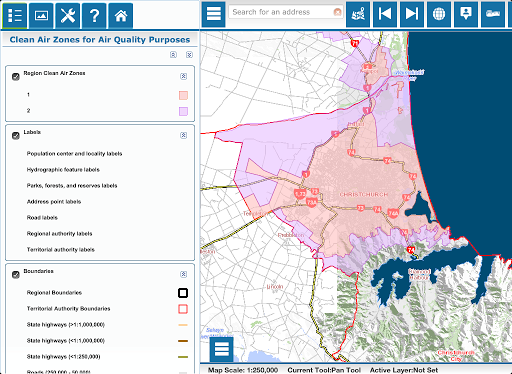Go to next map extent

tap(412, 14)
